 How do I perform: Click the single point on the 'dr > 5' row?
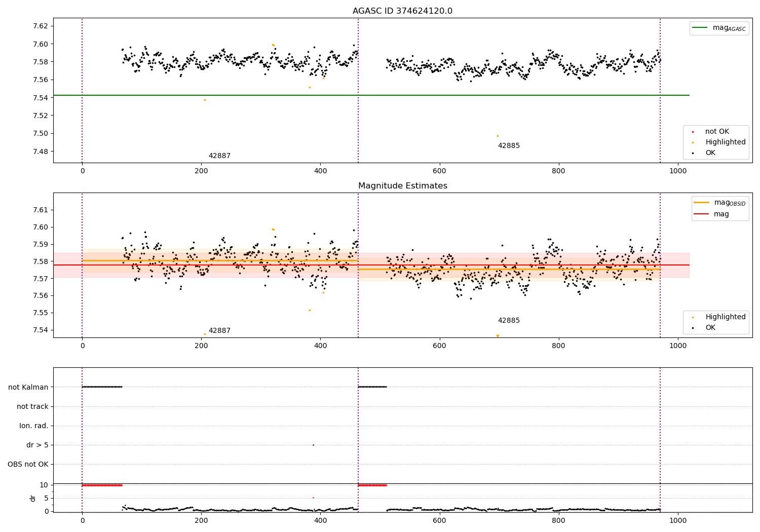313,445
